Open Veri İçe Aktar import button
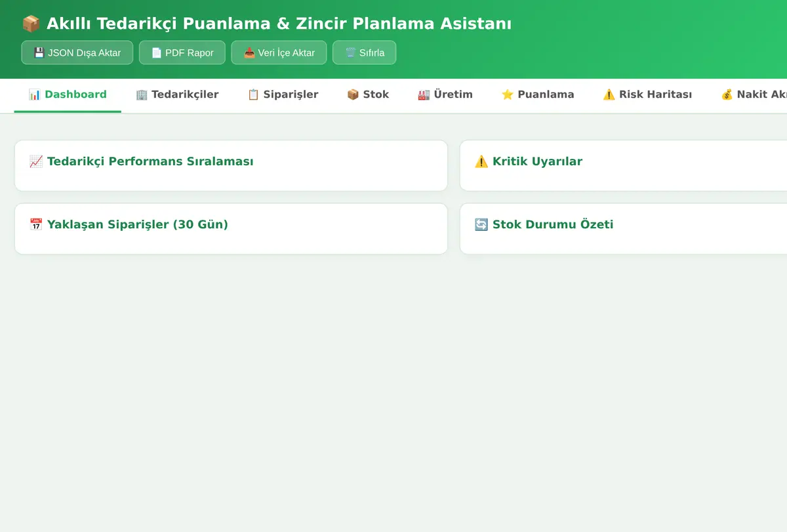The width and height of the screenshot is (787, 532). [279, 52]
